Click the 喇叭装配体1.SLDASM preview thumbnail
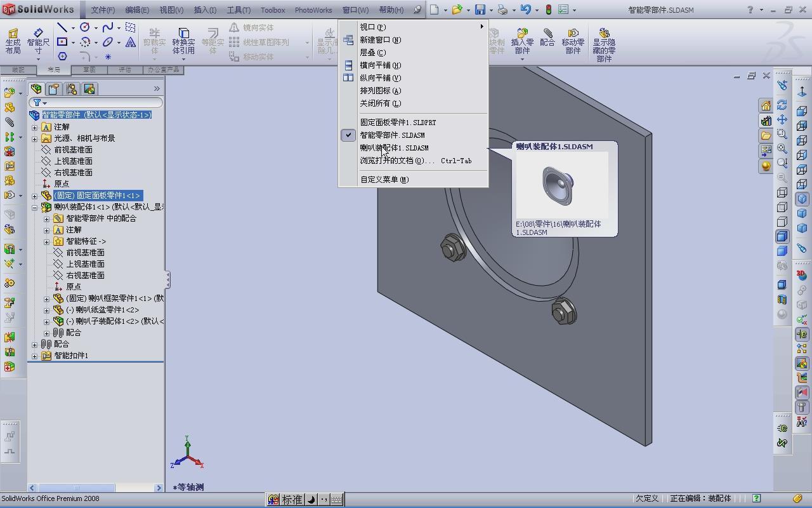The height and width of the screenshot is (508, 812). [x=562, y=185]
